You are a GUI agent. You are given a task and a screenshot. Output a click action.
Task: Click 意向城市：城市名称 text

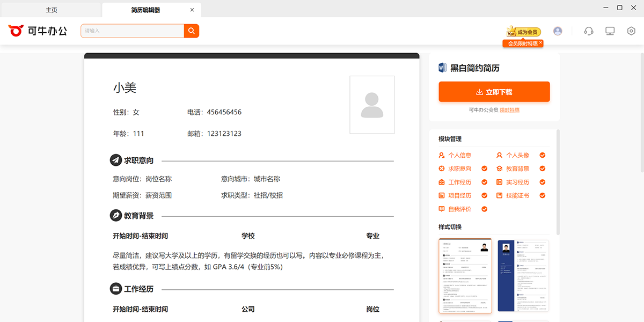[251, 179]
